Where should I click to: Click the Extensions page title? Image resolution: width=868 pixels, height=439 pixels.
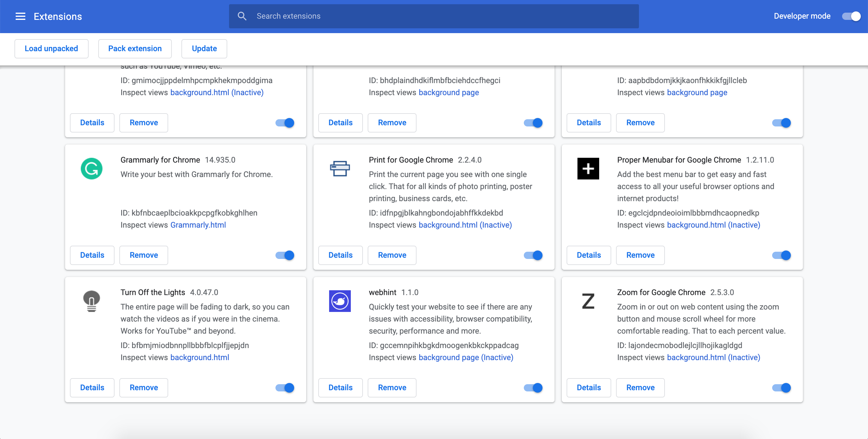click(58, 17)
